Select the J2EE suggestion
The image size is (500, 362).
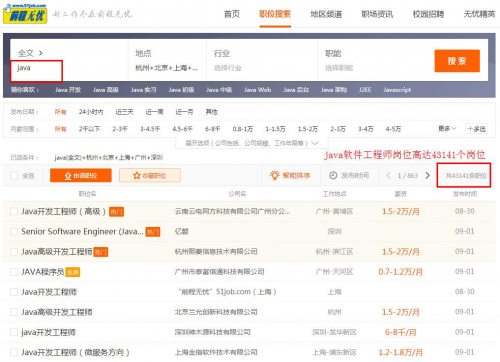point(365,90)
